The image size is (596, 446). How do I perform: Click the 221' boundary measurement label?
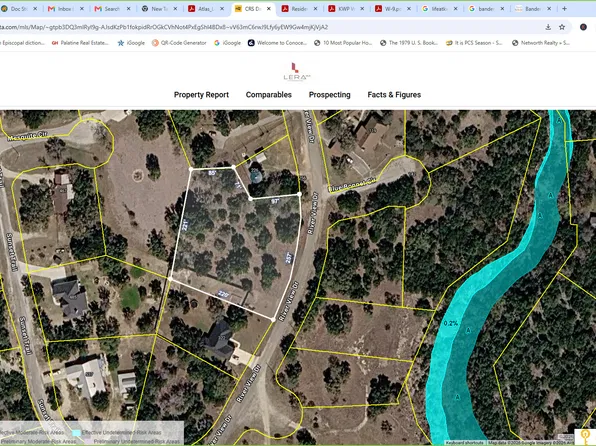tap(185, 225)
